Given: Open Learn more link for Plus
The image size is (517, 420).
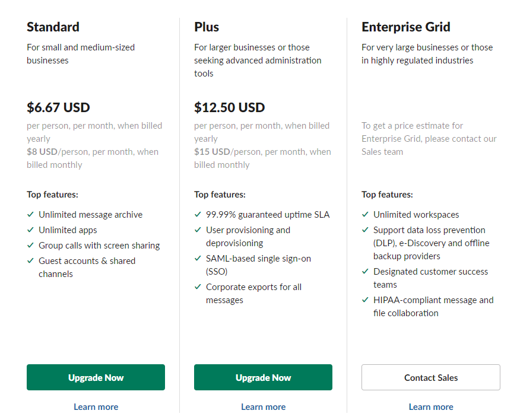Looking at the screenshot, I should [263, 407].
